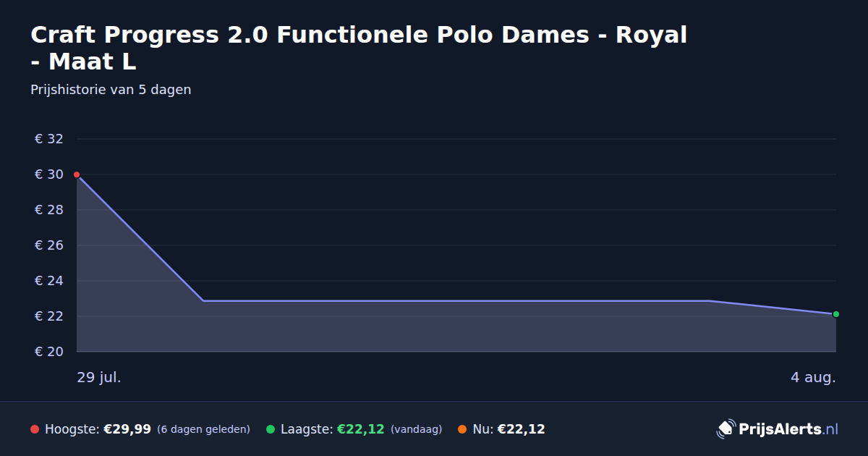Viewport: 868px width, 456px height.
Task: Select the red Hoogste legend dot
Action: point(35,429)
